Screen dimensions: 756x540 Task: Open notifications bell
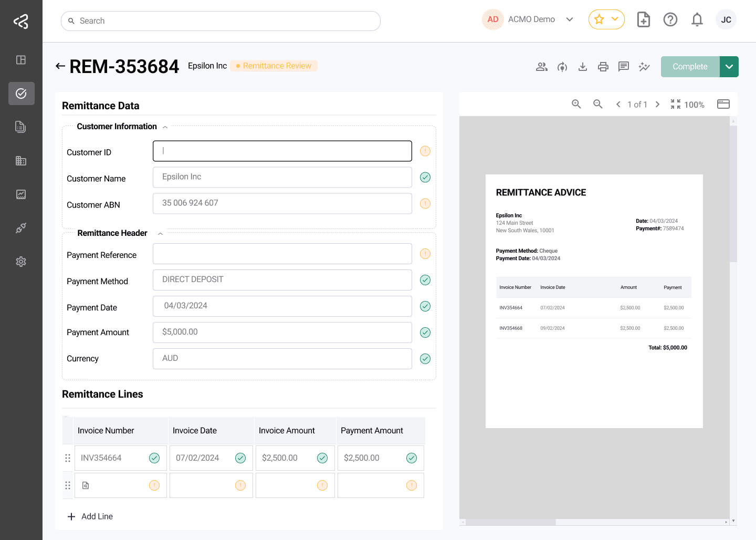coord(697,20)
